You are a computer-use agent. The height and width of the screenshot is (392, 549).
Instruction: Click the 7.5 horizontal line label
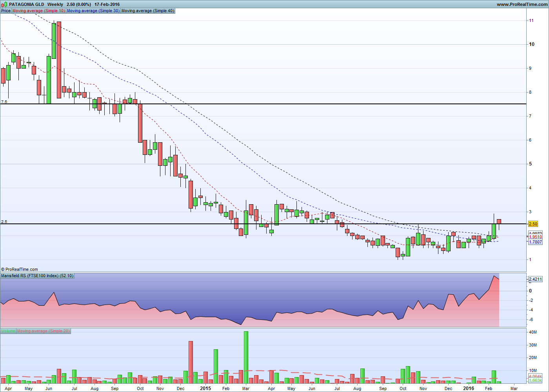[x=4, y=102]
